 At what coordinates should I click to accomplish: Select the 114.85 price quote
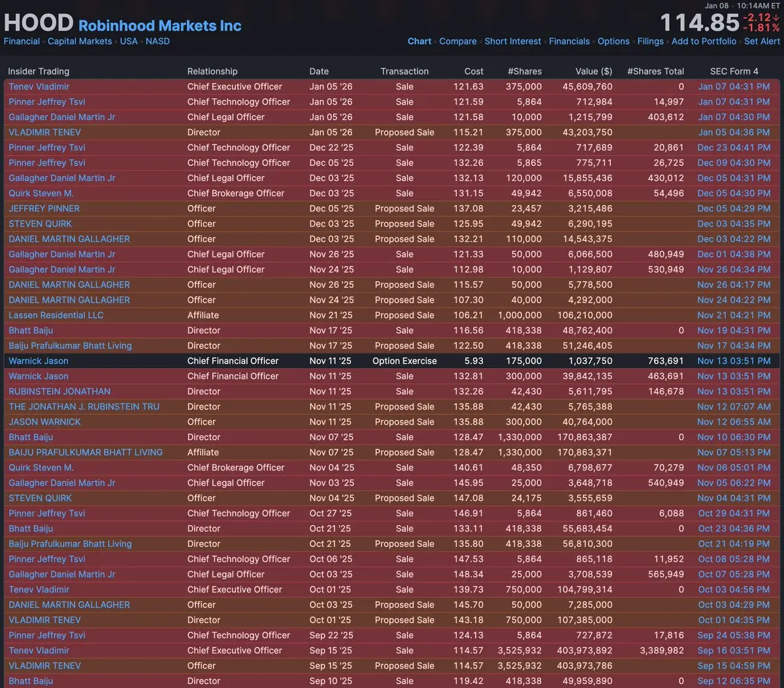[x=700, y=23]
